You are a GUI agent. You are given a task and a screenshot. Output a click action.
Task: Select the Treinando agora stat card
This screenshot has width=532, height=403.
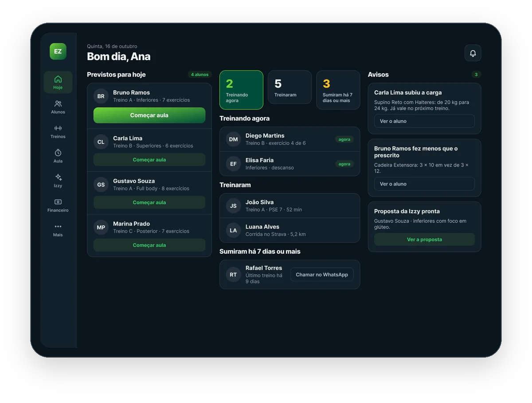point(241,90)
